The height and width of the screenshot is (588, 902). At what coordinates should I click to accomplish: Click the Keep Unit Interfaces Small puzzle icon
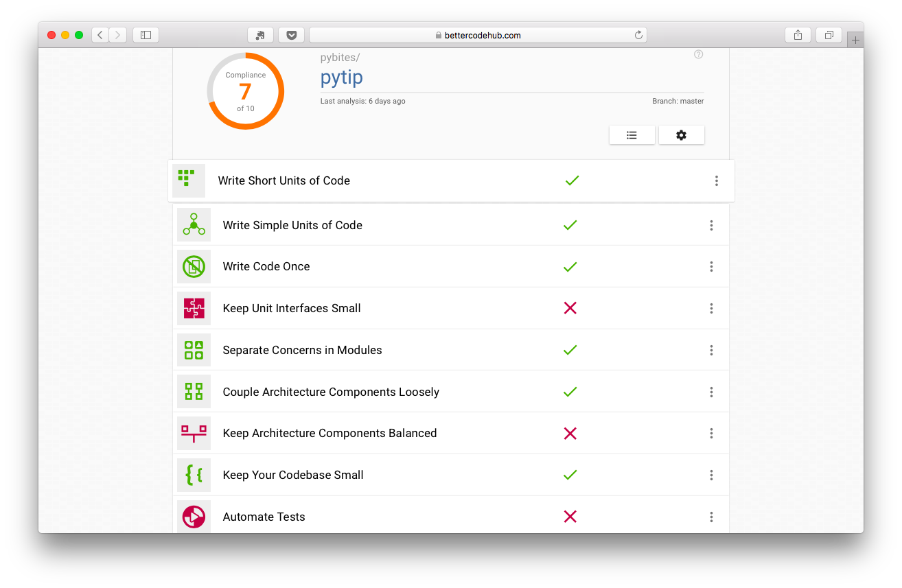coord(194,308)
